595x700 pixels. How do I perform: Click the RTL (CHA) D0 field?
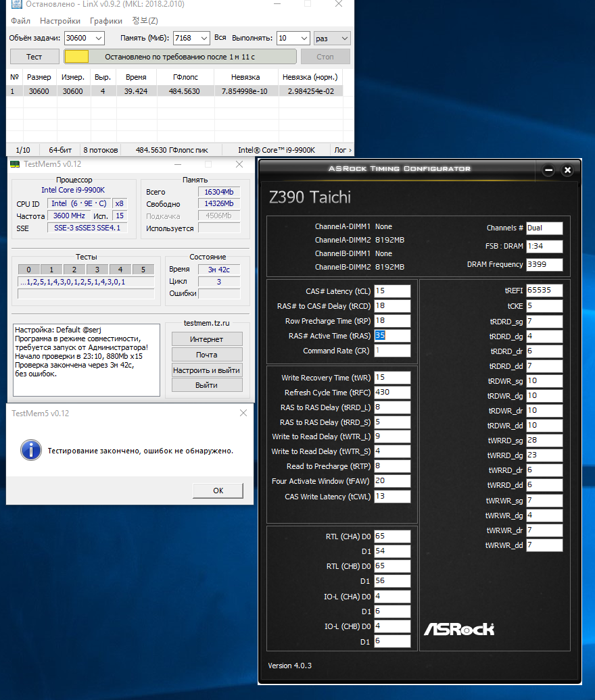(392, 536)
